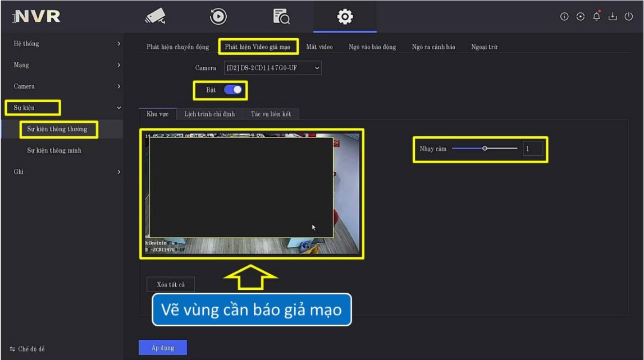644x360 pixels.
Task: Open the Camera selection dropdown
Action: click(x=272, y=68)
